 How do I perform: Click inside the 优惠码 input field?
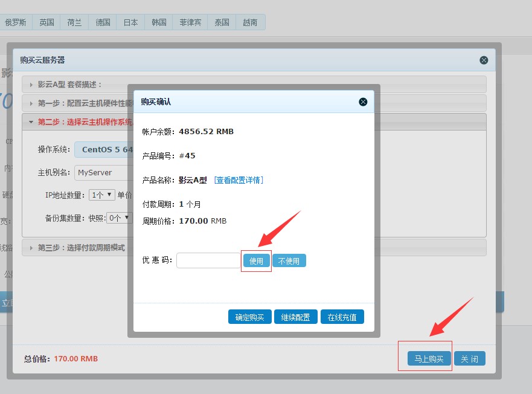click(208, 260)
